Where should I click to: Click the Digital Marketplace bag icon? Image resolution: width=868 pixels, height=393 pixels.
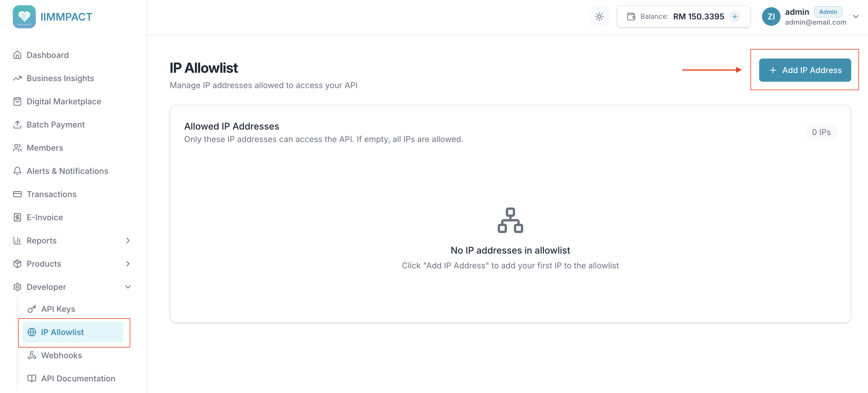[x=18, y=101]
